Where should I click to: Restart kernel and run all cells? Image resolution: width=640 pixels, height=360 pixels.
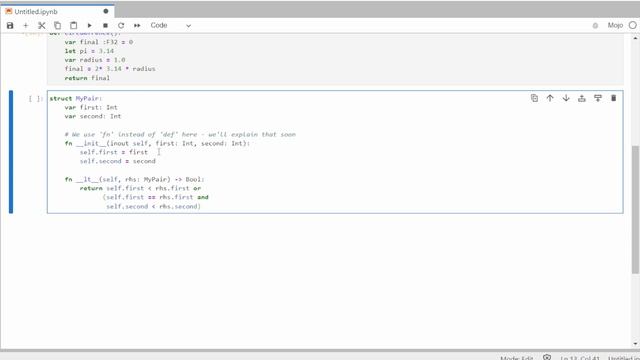[x=137, y=25]
